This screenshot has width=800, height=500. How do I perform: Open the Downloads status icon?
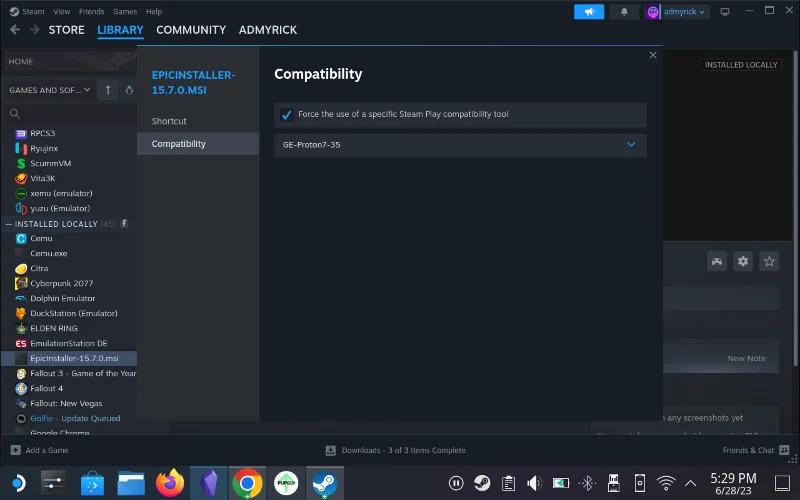point(331,450)
